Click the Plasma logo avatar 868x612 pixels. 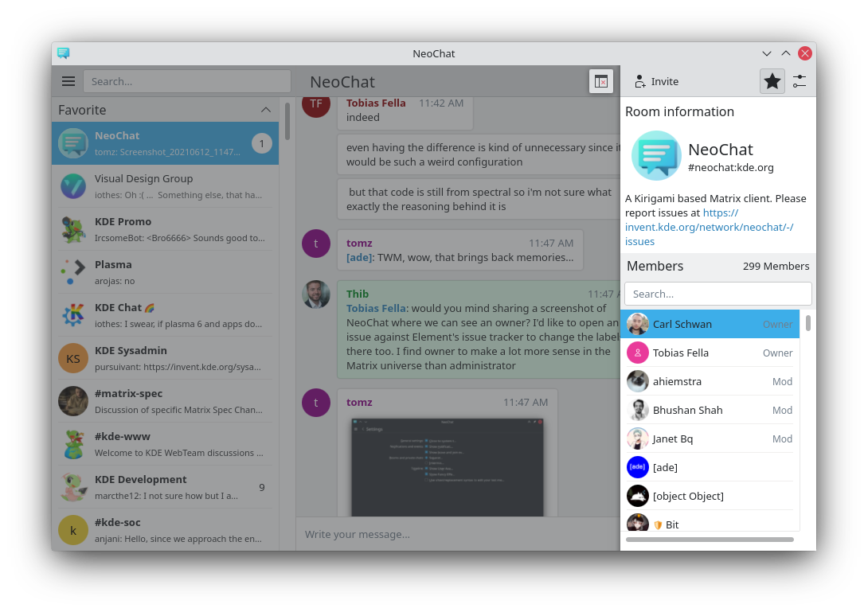tap(73, 272)
